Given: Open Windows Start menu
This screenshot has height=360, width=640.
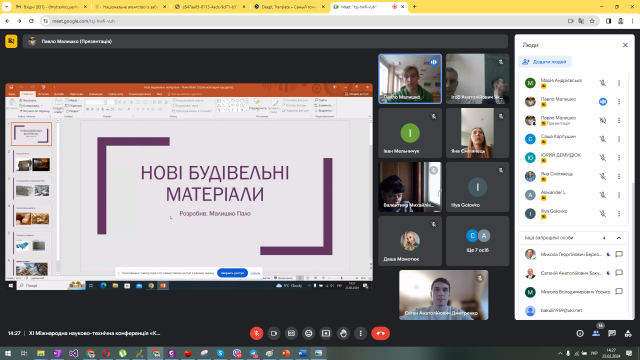Looking at the screenshot, I should click(8, 353).
